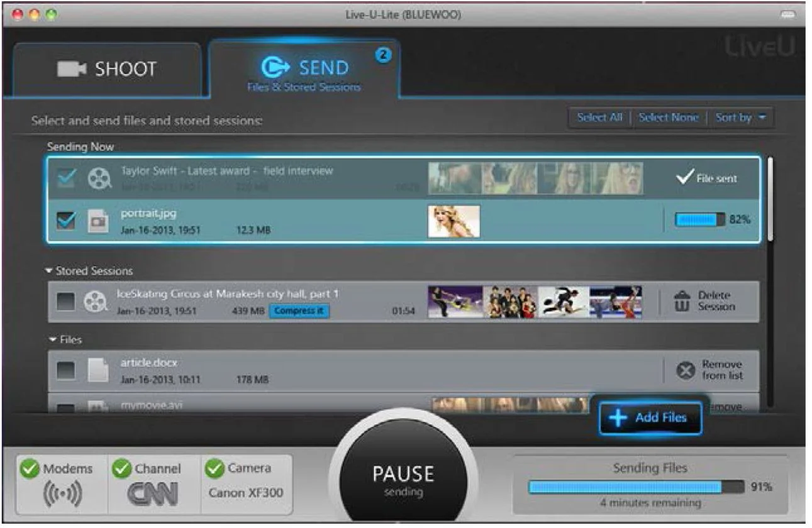Click the Channel status panel label

coord(157,469)
